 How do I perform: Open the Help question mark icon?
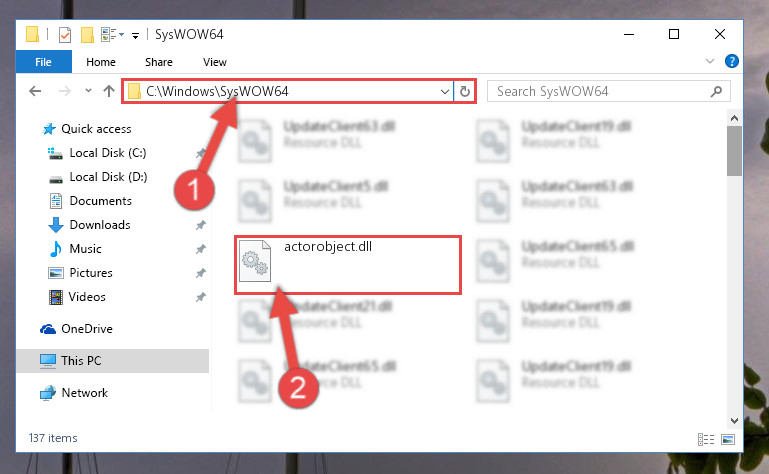coord(731,61)
